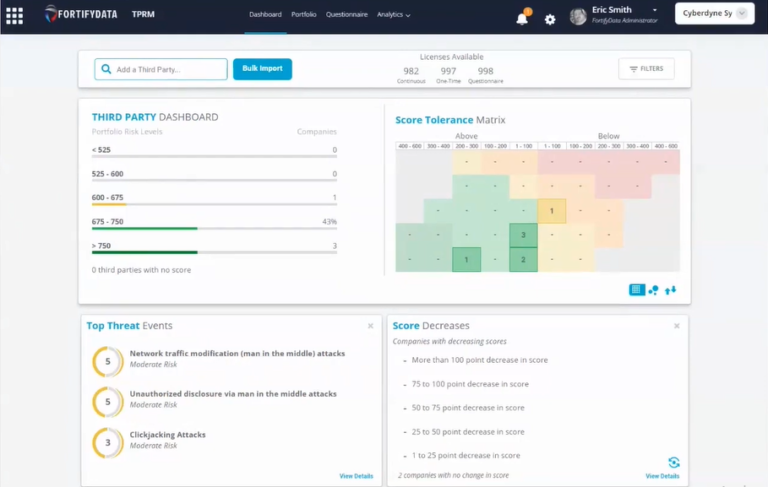768x487 pixels.
Task: Open the settings gear icon
Action: coord(550,19)
